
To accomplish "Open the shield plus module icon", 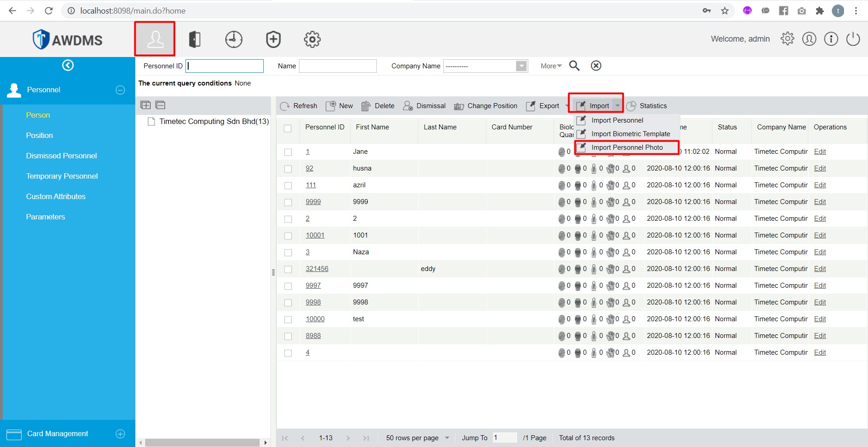I will click(x=273, y=39).
